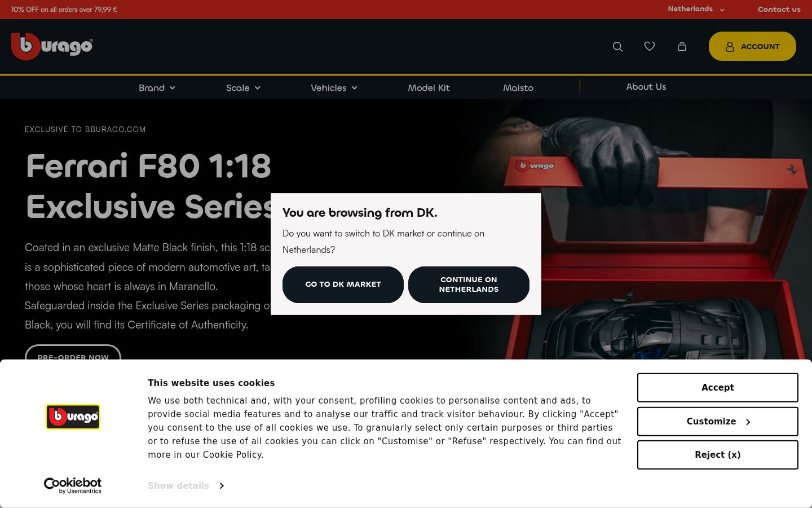Open the Maisto menu item
This screenshot has height=508, width=812.
[518, 88]
